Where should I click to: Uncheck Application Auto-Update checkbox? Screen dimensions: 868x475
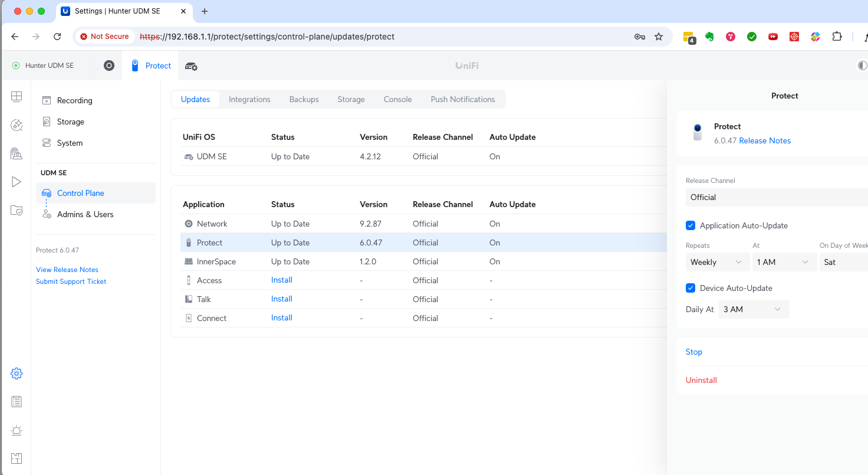click(x=691, y=225)
